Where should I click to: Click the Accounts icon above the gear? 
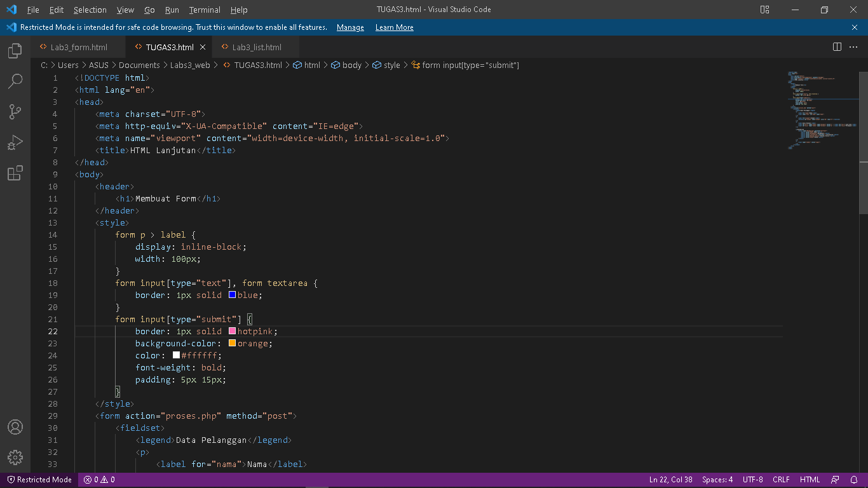(x=15, y=427)
